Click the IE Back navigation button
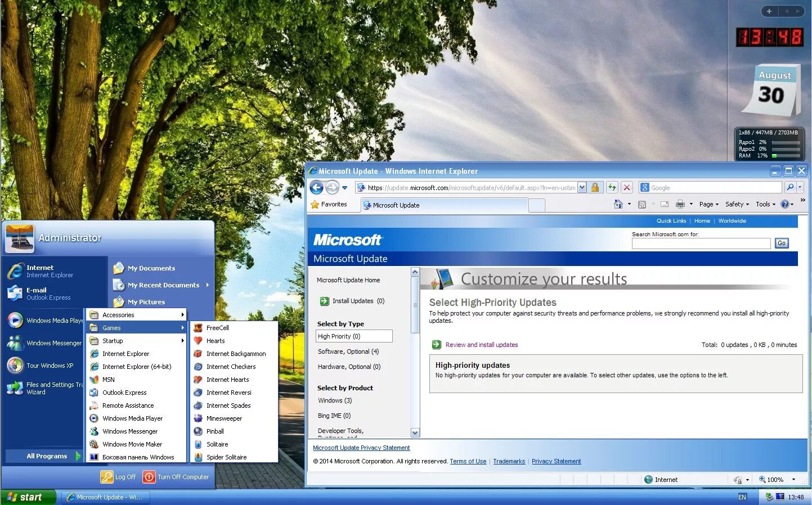This screenshot has width=812, height=505. (x=317, y=188)
